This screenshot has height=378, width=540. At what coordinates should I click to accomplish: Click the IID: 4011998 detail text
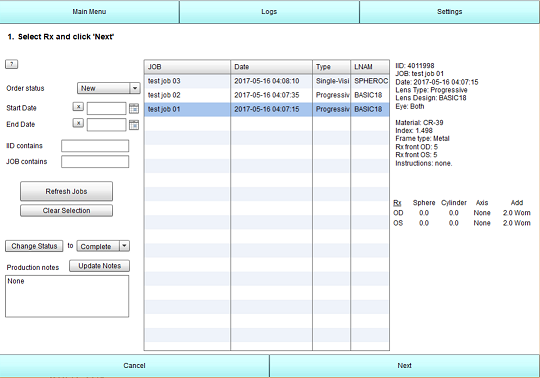point(415,66)
